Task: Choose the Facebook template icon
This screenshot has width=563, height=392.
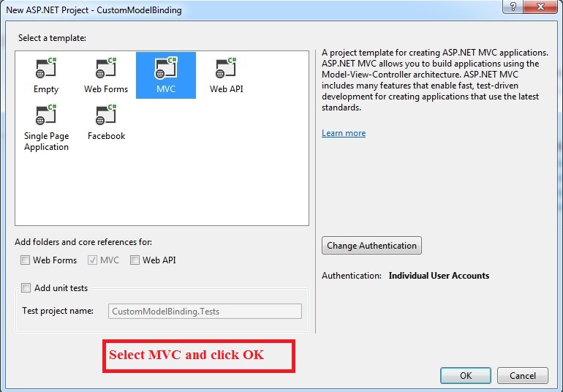Action: 106,115
